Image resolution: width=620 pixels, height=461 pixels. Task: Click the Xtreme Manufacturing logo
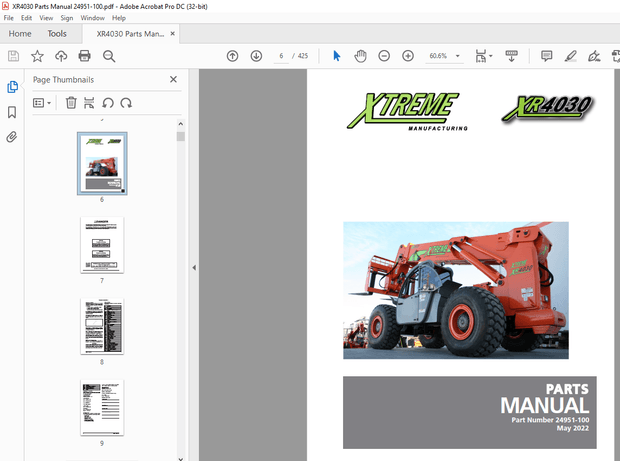407,111
